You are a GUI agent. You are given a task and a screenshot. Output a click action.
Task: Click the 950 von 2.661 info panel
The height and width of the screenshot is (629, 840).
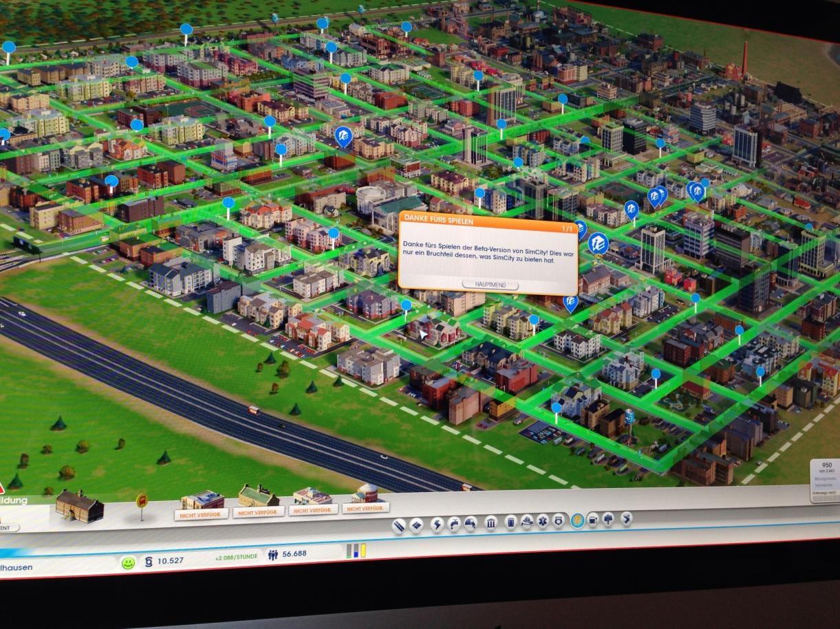click(826, 480)
